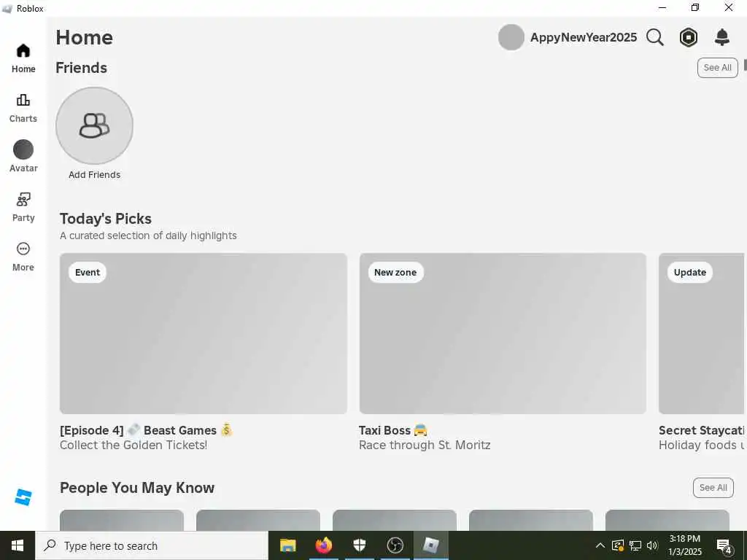This screenshot has width=747, height=560.
Task: Click the Secret Staycation title text
Action: pos(701,430)
